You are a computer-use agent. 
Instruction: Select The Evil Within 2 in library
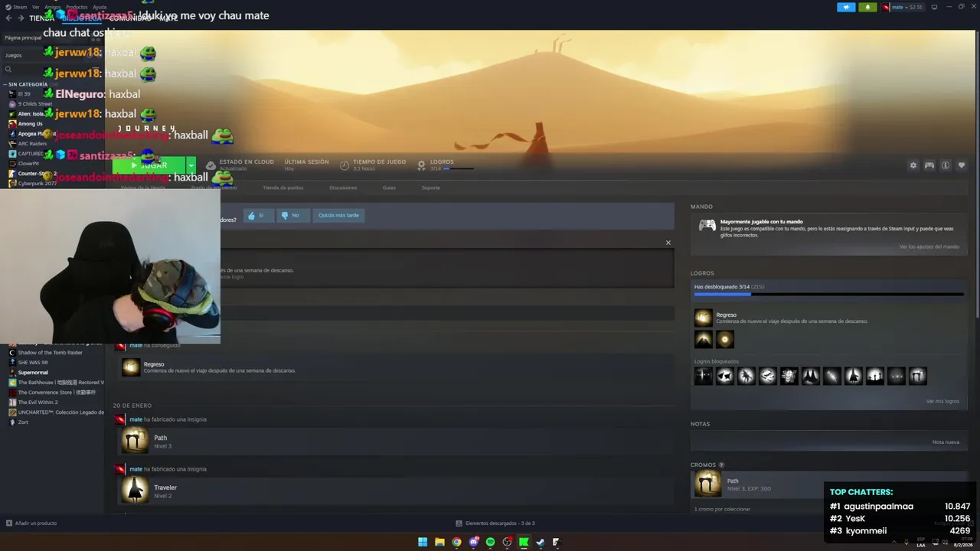(x=38, y=403)
